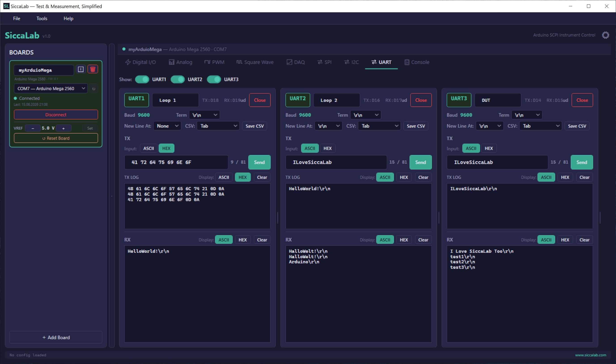Open the Console tab
This screenshot has height=364, width=616.
click(417, 62)
